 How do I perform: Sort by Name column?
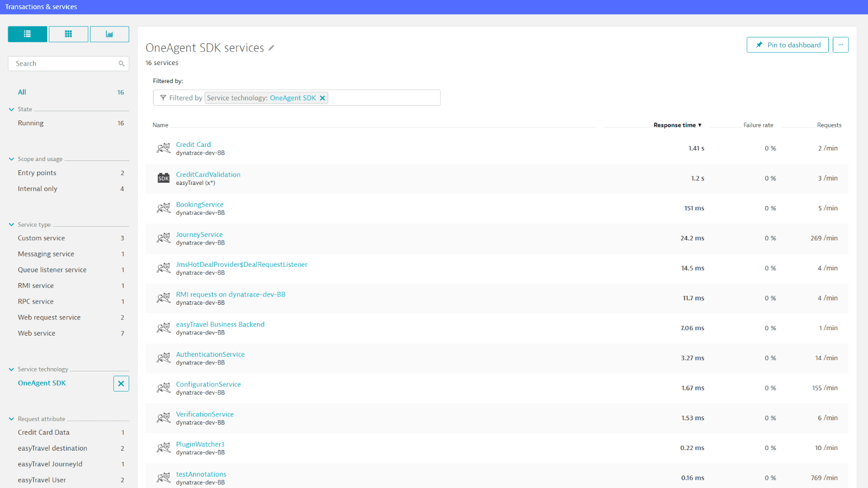160,125
